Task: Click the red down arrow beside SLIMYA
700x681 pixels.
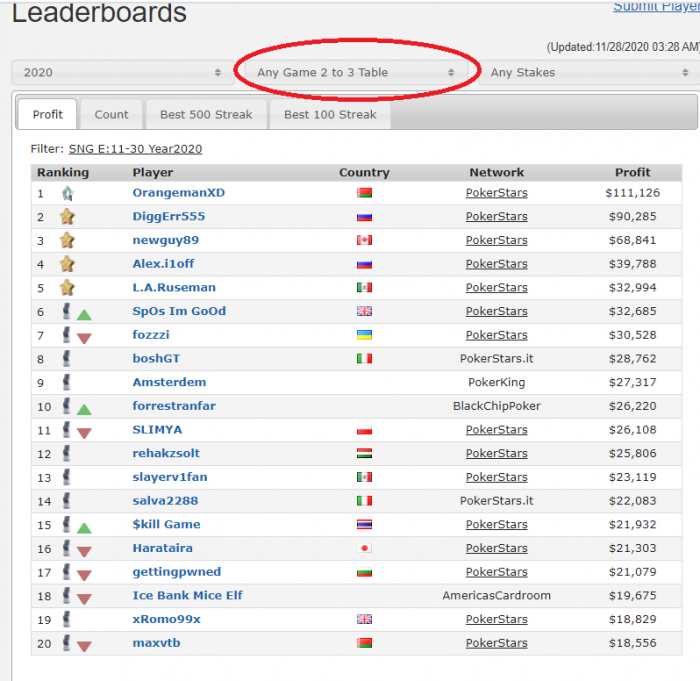Action: click(x=84, y=433)
